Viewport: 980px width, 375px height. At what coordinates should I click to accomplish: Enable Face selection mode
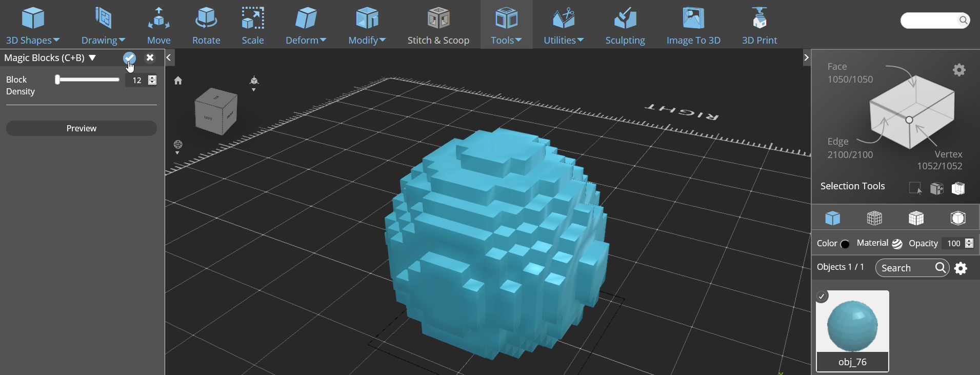coord(850,73)
